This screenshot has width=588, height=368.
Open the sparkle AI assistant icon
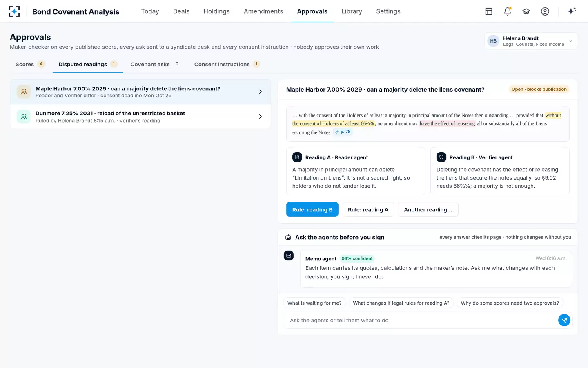point(572,11)
